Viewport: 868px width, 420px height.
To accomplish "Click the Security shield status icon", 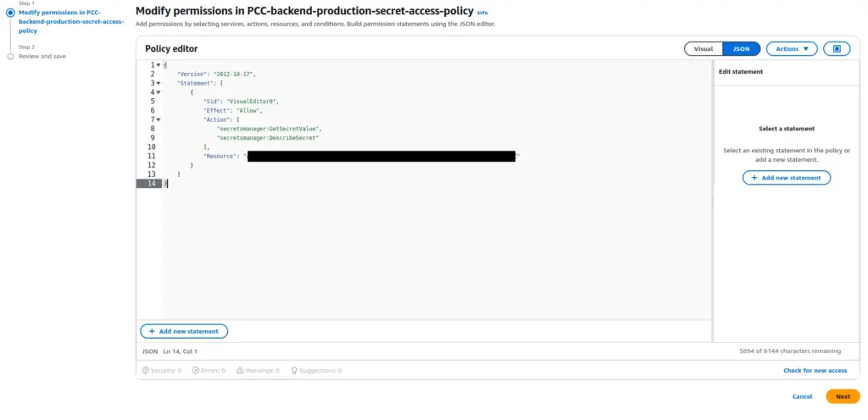I will coord(146,370).
